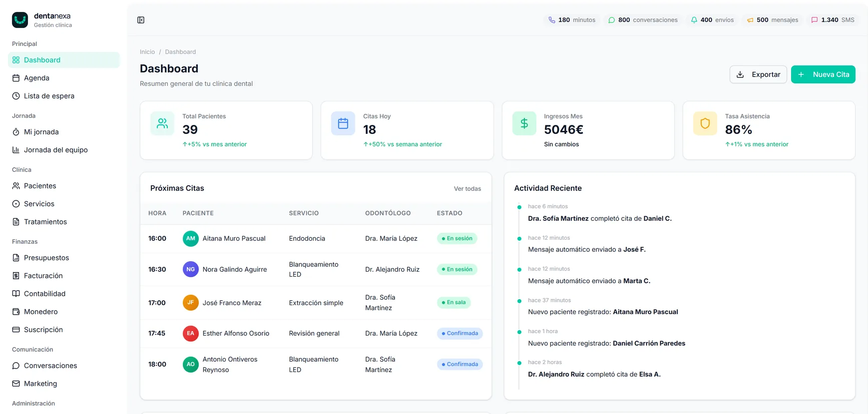Click the Dashboard grid icon in sidebar
The width and height of the screenshot is (868, 414).
(x=16, y=60)
